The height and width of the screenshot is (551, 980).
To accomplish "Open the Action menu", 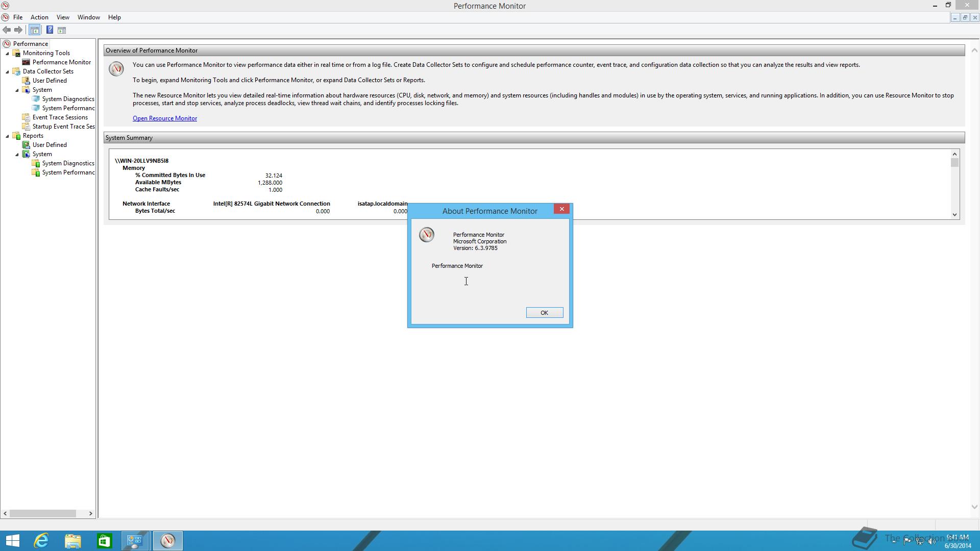I will coord(39,17).
